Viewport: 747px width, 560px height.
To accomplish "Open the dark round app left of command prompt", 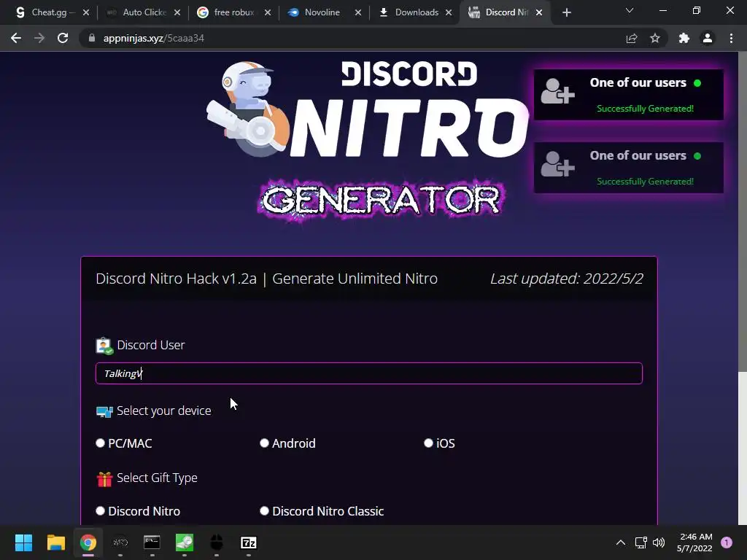I will (x=120, y=542).
